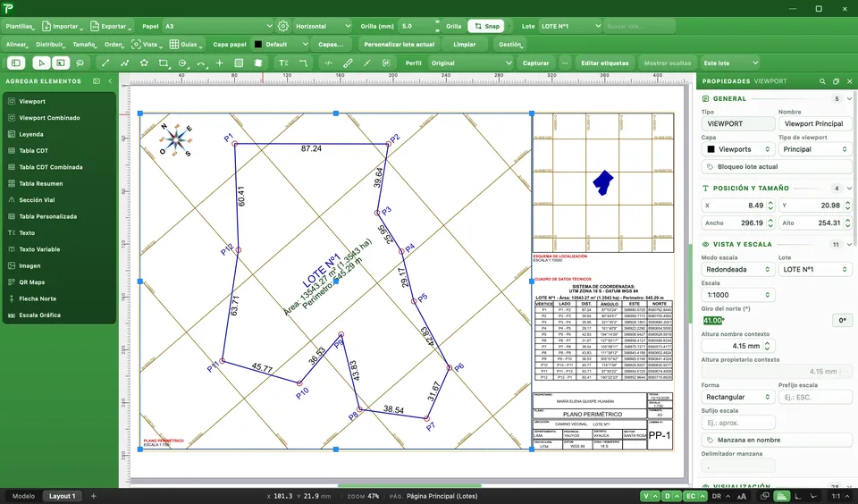The image size is (858, 504).
Task: Select the circle tool
Action: click(182, 63)
